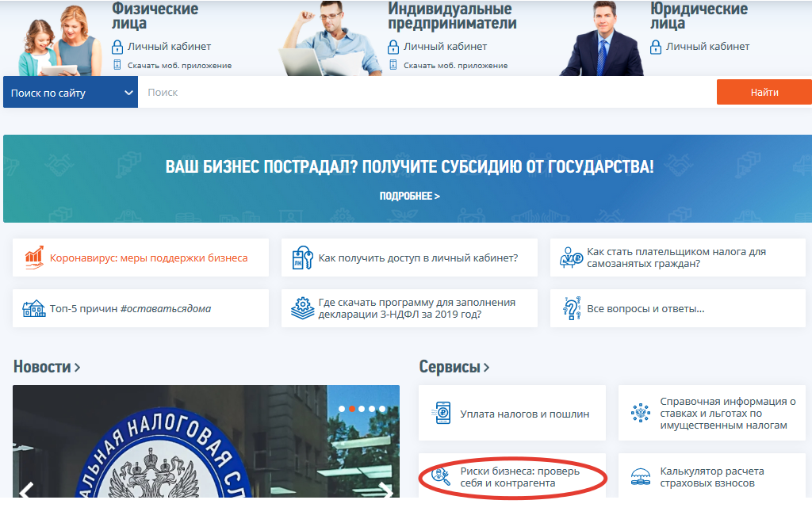Click lock icon under Физические лица
Screen dimensions: 812x519
(117, 47)
